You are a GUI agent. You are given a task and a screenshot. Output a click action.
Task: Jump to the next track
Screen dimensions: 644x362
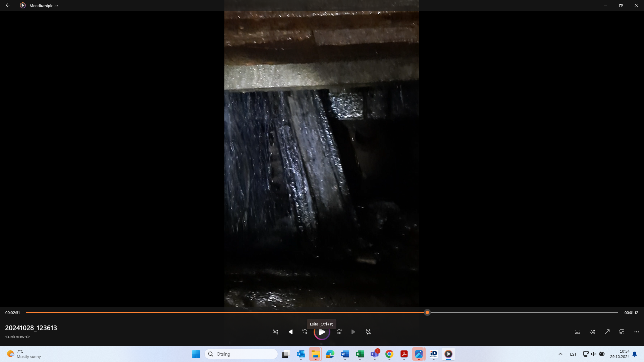tap(354, 332)
